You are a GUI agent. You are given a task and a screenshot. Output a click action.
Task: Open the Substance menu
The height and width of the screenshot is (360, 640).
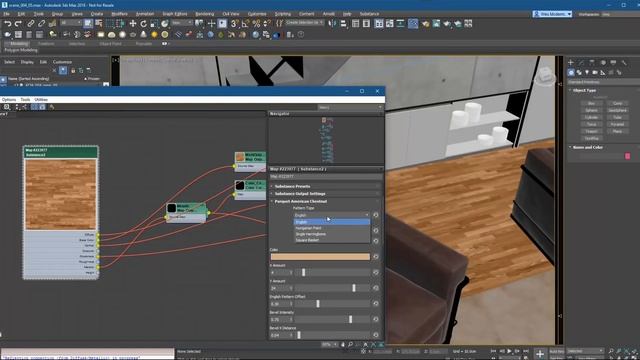[369, 14]
